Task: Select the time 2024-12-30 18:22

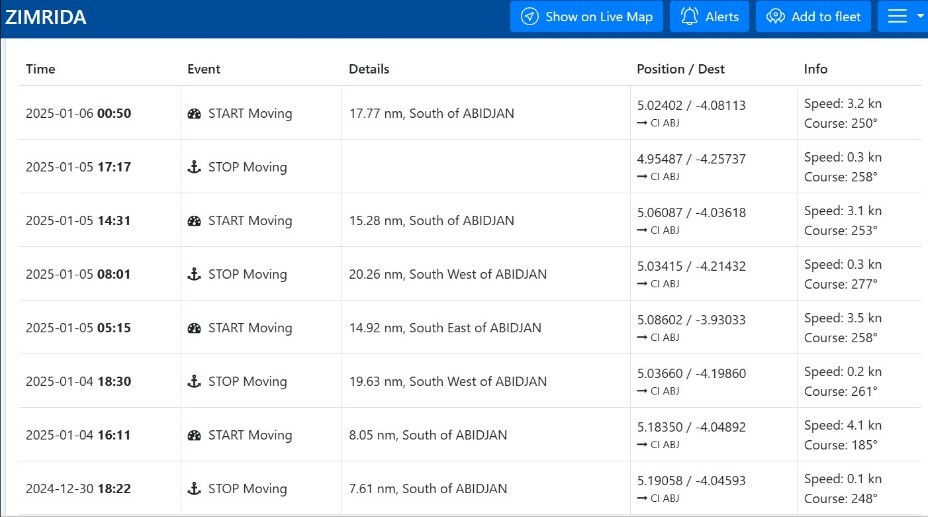Action: (x=78, y=488)
